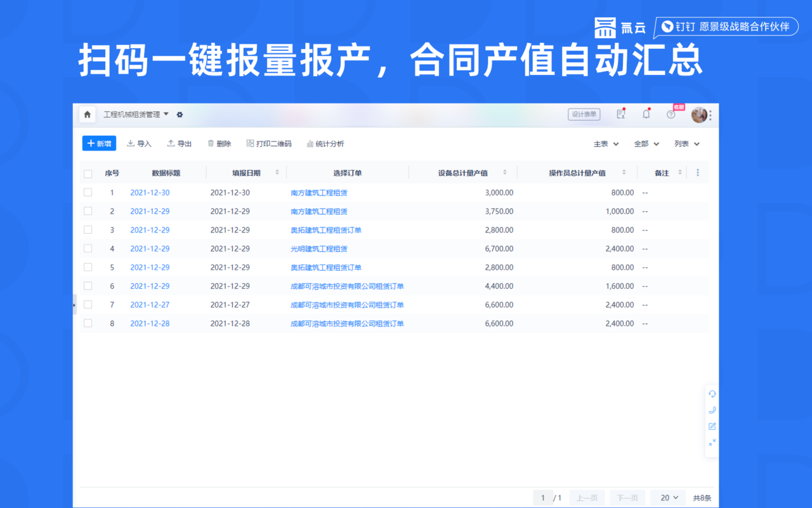Image resolution: width=812 pixels, height=508 pixels.
Task: Click the feedback edit icon
Action: pos(712,426)
